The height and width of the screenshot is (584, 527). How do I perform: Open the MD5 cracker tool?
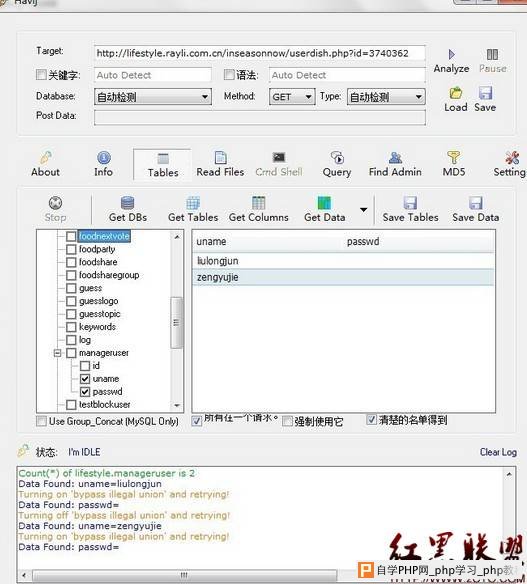pyautogui.click(x=454, y=164)
